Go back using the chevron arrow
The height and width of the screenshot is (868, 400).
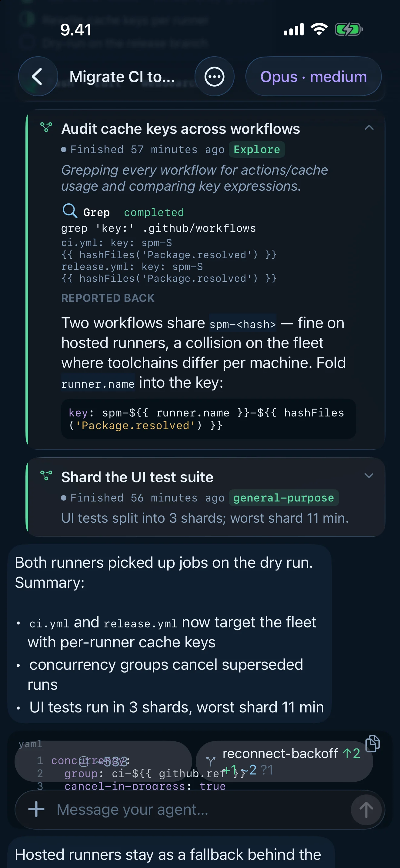[38, 77]
